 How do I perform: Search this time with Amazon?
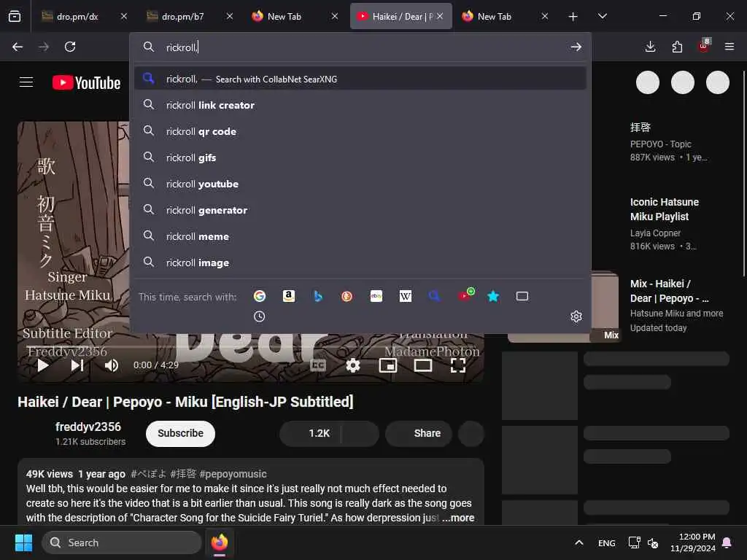[288, 296]
